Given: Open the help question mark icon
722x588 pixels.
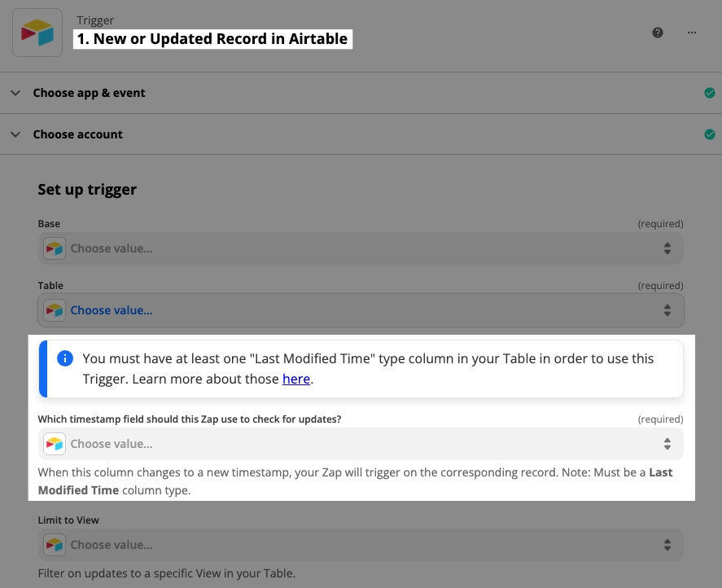Looking at the screenshot, I should pos(658,33).
